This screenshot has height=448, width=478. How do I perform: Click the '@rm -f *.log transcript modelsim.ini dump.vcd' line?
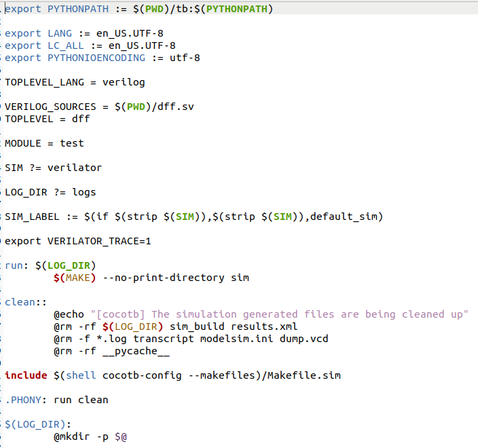pos(191,339)
